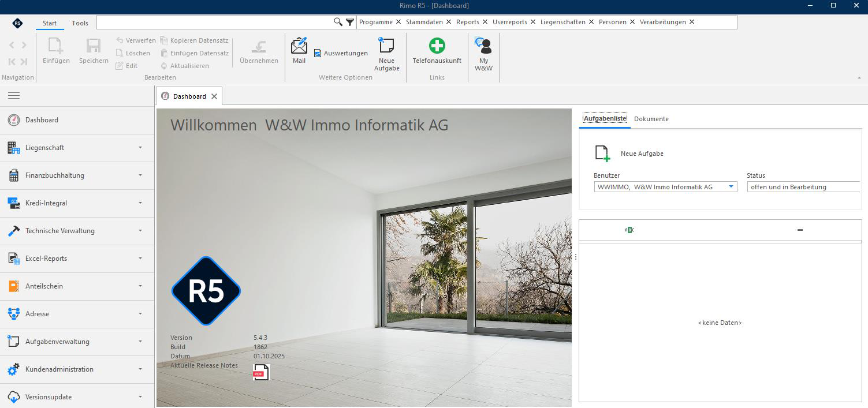Switch to the Start ribbon tab
The width and height of the screenshot is (868, 408).
click(50, 23)
